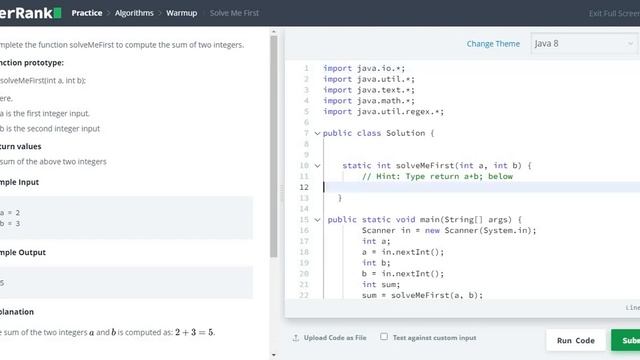The image size is (640, 360).
Task: Click the sample input 'a = 2' text
Action: pyautogui.click(x=10, y=213)
